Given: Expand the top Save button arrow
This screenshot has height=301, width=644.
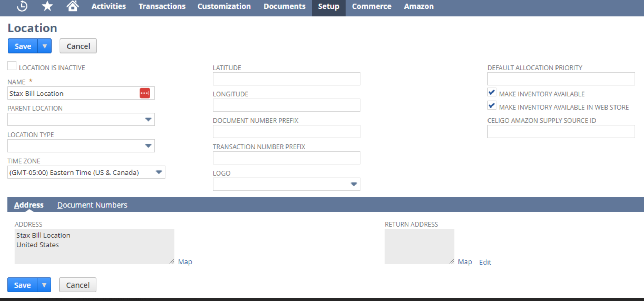Looking at the screenshot, I should 45,46.
